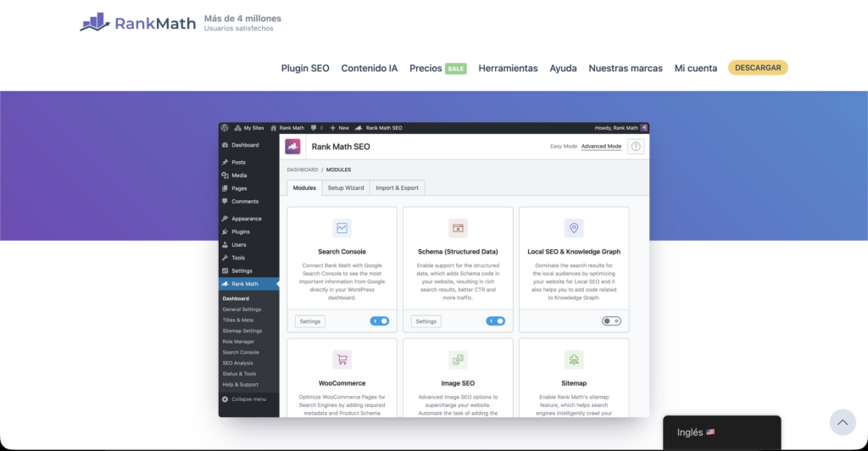Click the Image SEO module icon
868x451 pixels.
[458, 359]
